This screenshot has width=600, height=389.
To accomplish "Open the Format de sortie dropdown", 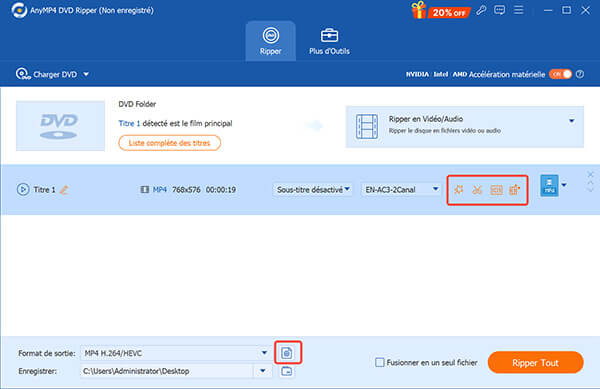I will [x=175, y=353].
